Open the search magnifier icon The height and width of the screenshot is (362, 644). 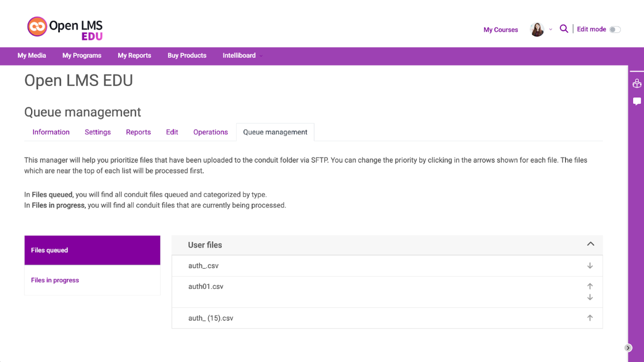coord(564,29)
